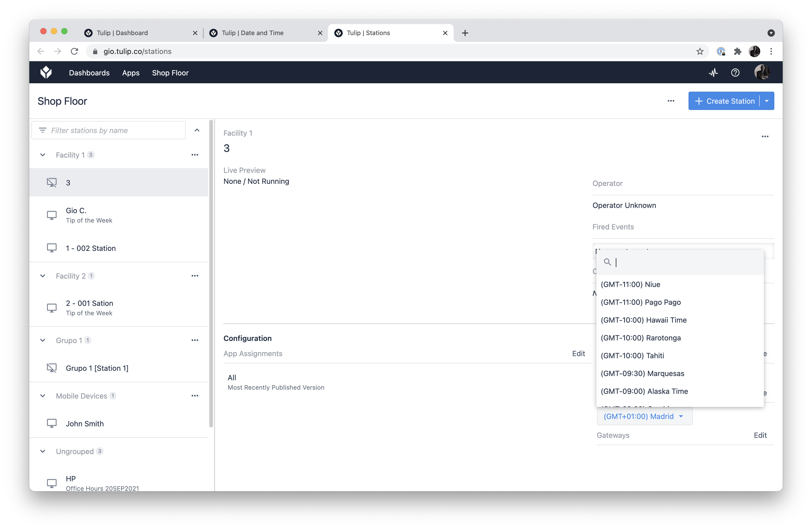Collapse all groups with the chevron beside the filter

197,130
